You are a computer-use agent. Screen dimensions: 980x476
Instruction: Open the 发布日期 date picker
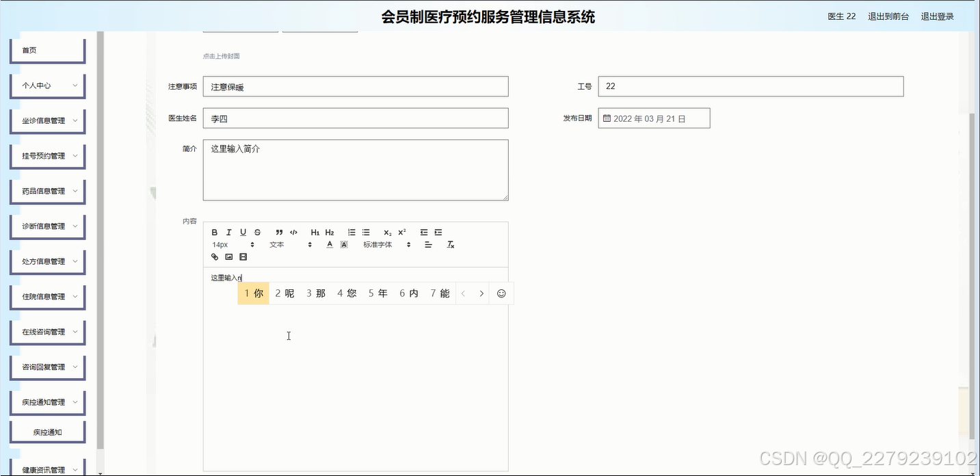654,118
